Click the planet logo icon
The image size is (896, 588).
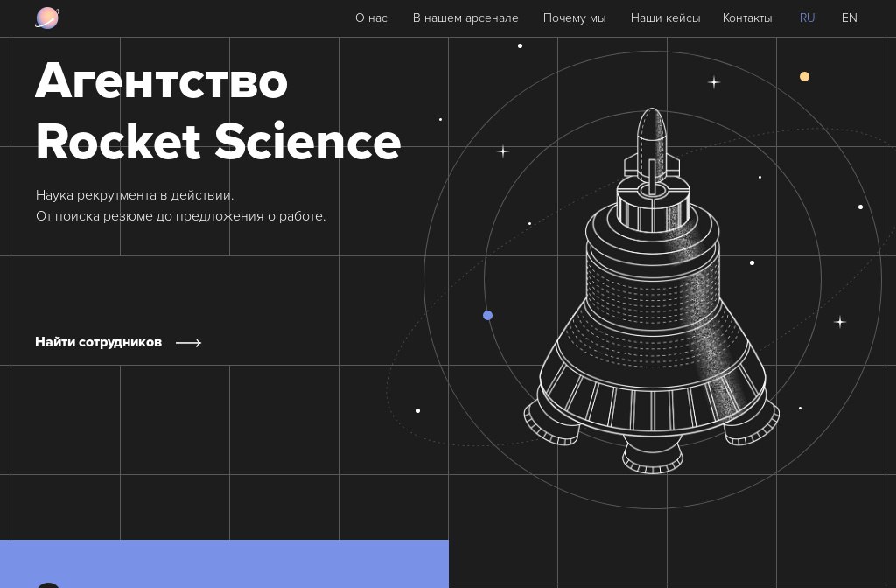[x=47, y=17]
